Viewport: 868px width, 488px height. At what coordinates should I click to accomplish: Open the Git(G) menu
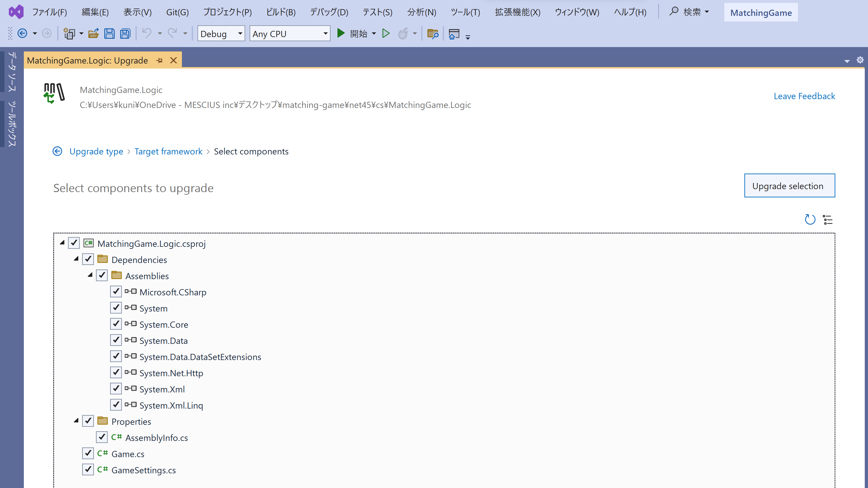point(177,12)
